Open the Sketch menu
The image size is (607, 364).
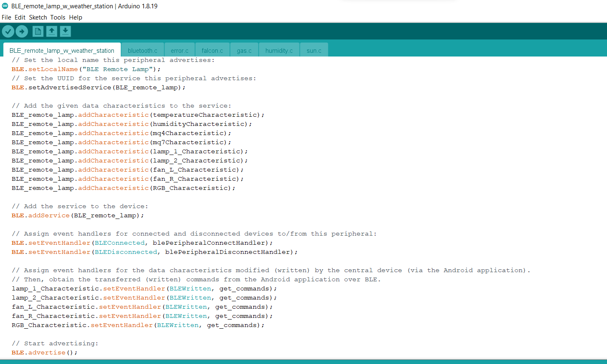(38, 17)
